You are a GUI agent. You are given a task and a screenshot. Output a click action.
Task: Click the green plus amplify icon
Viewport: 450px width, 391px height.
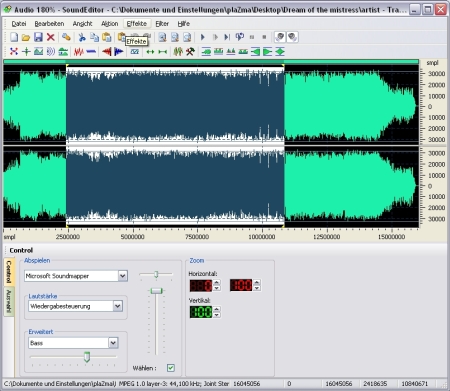pyautogui.click(x=26, y=51)
